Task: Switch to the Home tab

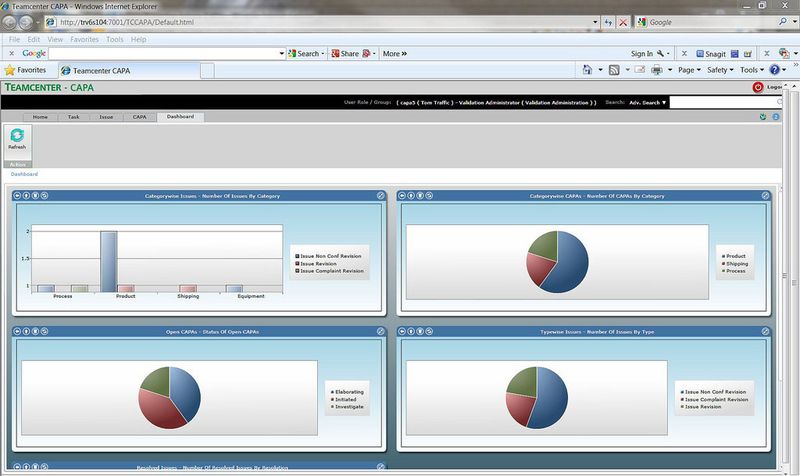Action: [x=40, y=117]
